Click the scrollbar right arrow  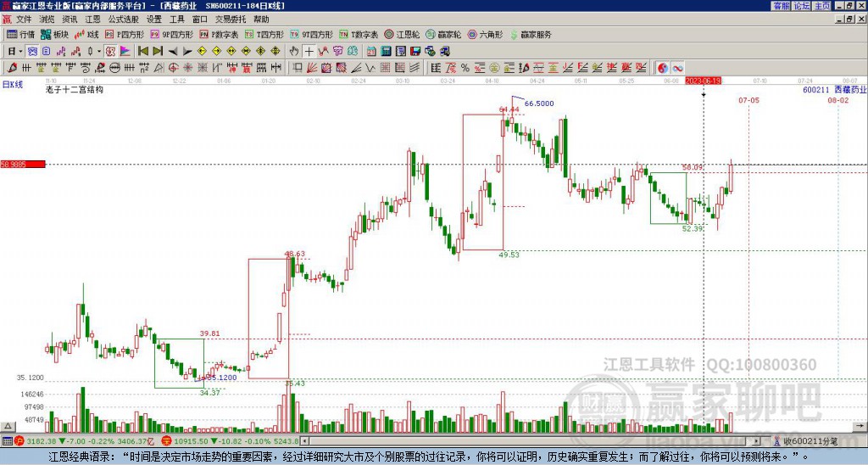(757, 442)
